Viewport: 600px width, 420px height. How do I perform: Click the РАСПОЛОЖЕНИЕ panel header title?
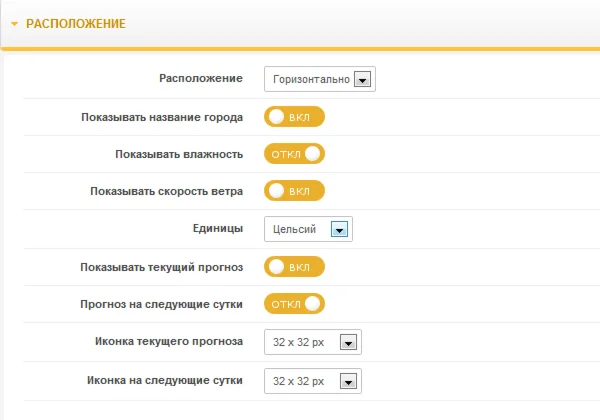pyautogui.click(x=75, y=23)
